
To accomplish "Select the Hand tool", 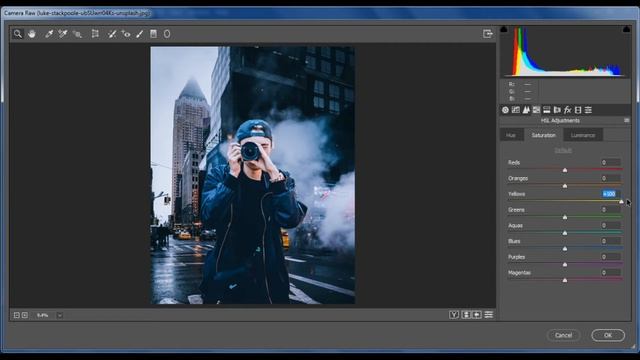I will pyautogui.click(x=32, y=34).
